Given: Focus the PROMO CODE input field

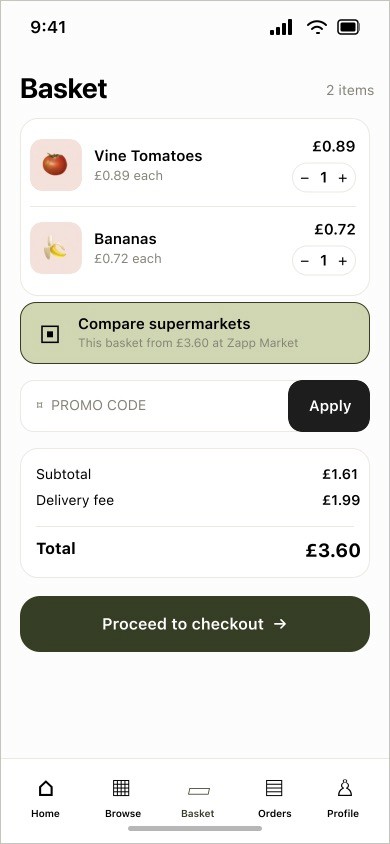Looking at the screenshot, I should [155, 406].
